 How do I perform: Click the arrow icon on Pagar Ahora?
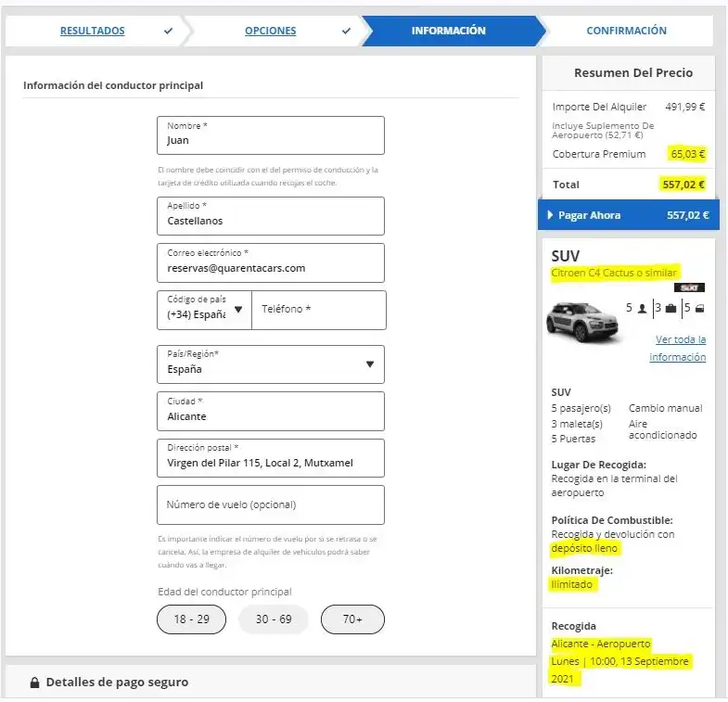pyautogui.click(x=550, y=215)
